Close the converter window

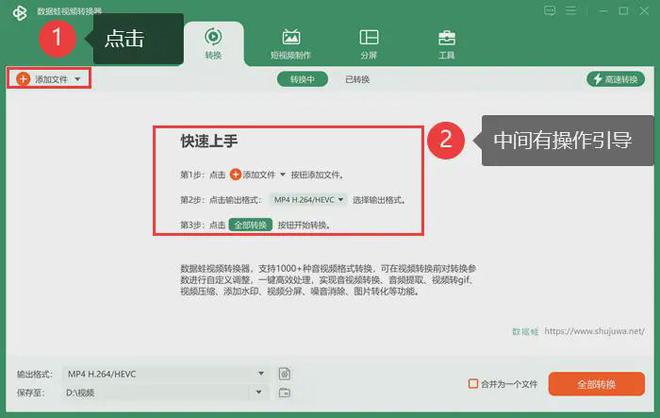(x=644, y=11)
